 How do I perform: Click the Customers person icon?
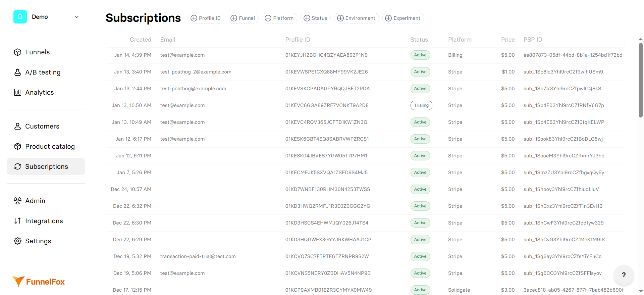tap(18, 126)
